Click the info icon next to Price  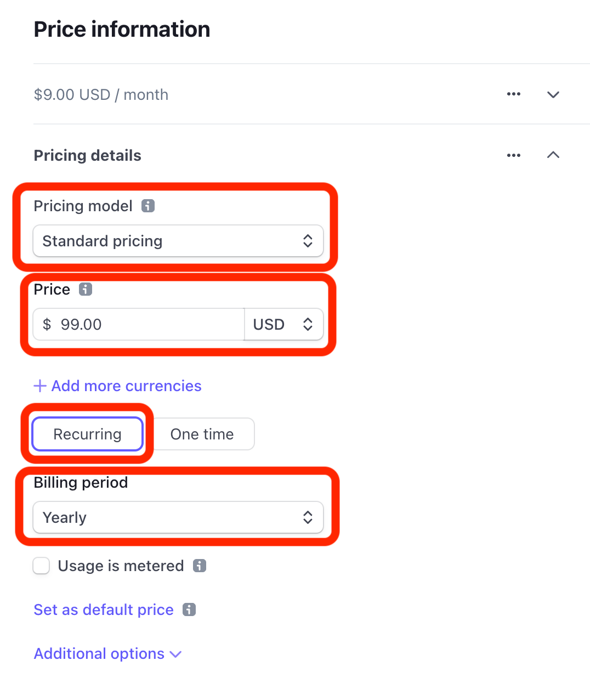pyautogui.click(x=86, y=289)
